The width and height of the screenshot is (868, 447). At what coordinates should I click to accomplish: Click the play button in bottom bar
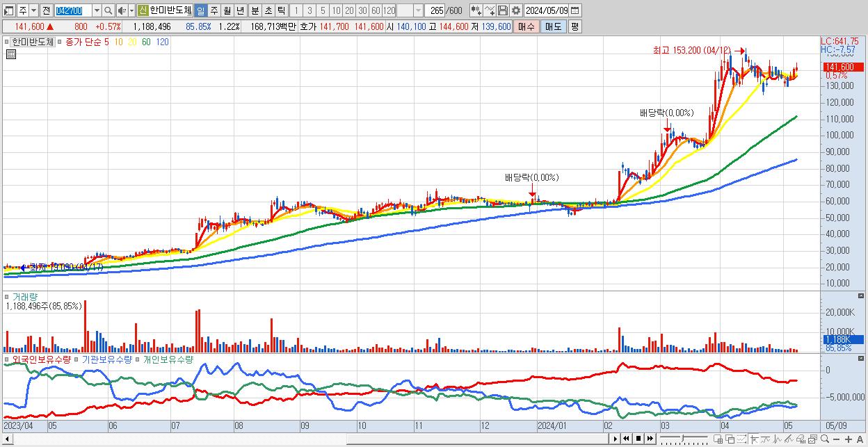[x=616, y=439]
